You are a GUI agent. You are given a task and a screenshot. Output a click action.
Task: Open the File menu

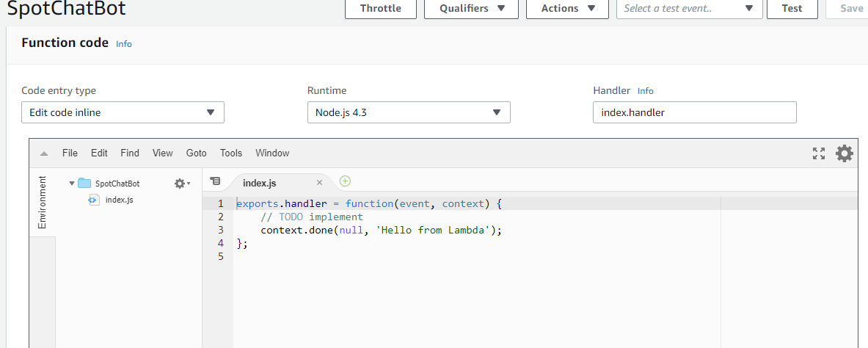[x=70, y=153]
